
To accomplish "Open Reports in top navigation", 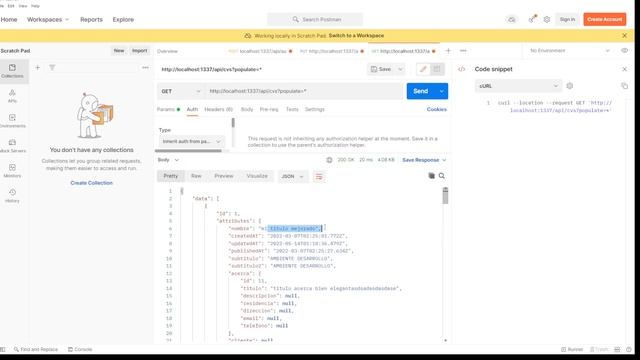I will [91, 19].
